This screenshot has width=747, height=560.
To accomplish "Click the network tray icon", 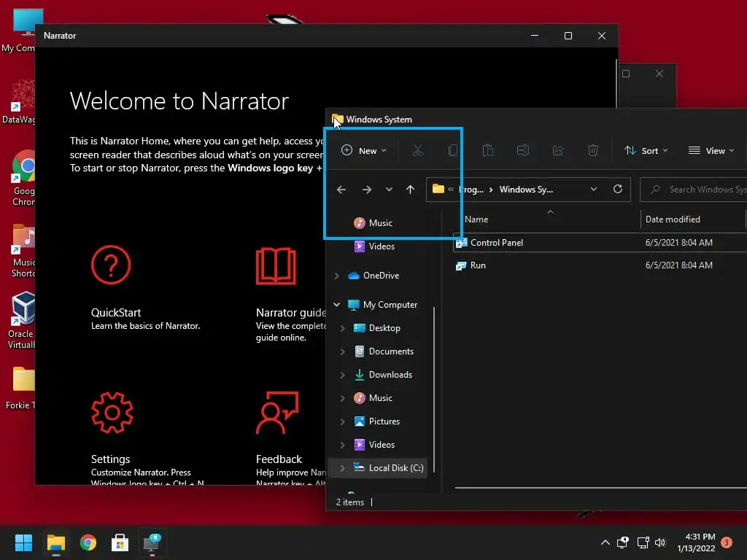I will point(643,542).
